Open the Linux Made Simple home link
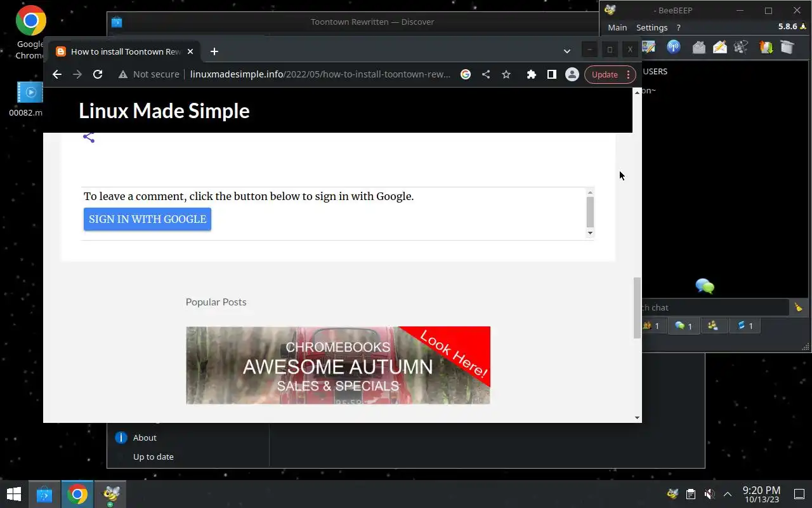 click(164, 110)
